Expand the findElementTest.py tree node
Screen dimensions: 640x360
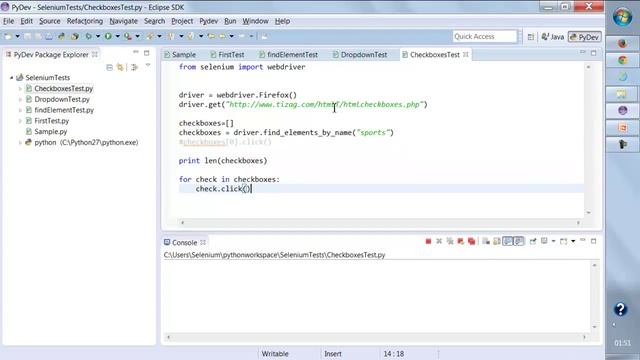coord(20,110)
